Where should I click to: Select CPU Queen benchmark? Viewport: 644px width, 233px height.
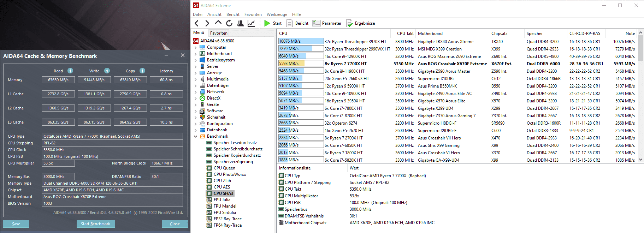point(224,168)
